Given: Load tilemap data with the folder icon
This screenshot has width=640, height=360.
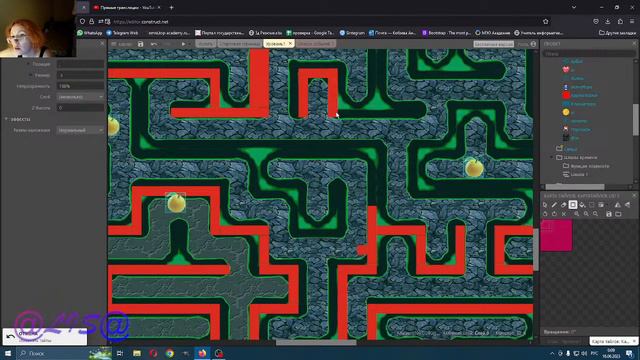Looking at the screenshot, I should [x=618, y=214].
